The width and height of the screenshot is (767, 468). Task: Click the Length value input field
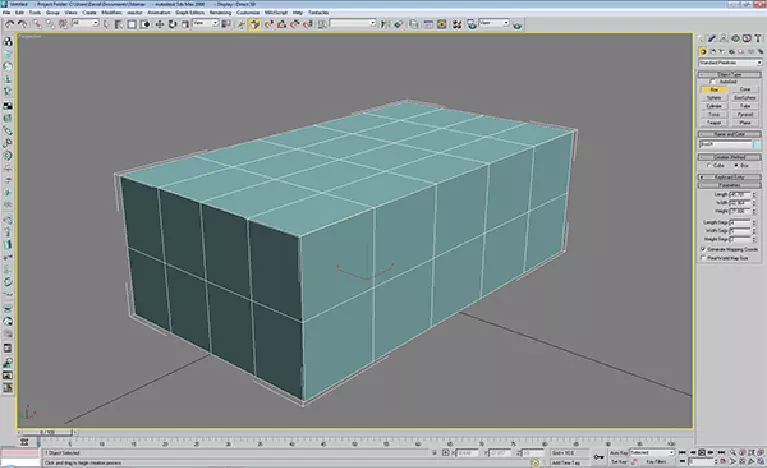[738, 195]
